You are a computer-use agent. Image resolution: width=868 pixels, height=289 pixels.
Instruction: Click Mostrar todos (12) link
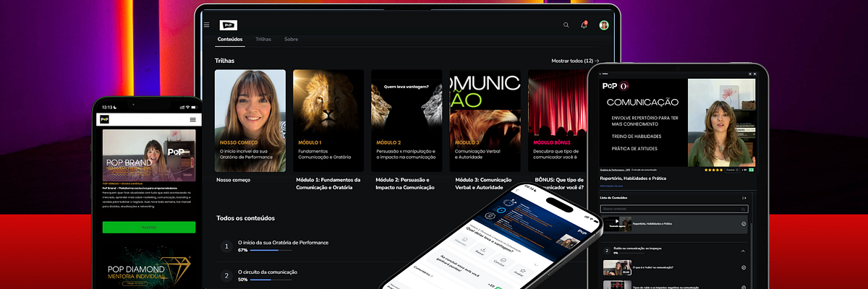pos(575,61)
